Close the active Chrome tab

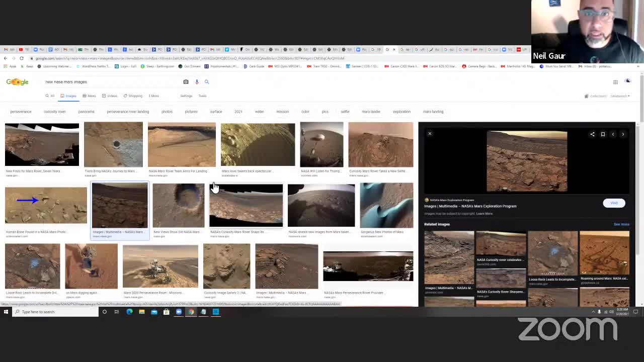[x=394, y=50]
